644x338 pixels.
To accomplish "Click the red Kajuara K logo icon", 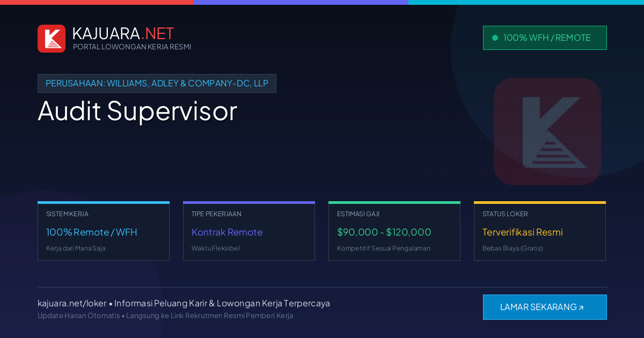I will [x=52, y=39].
